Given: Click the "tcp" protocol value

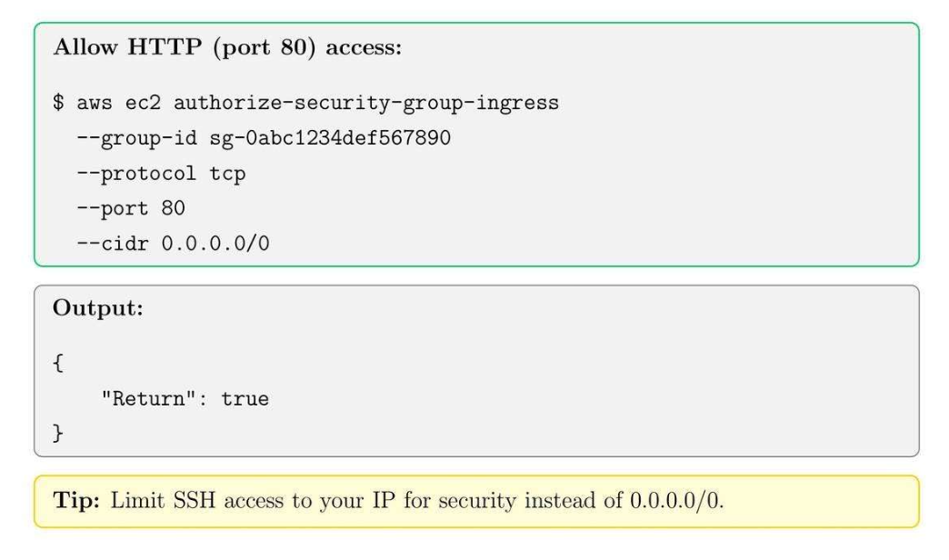Looking at the screenshot, I should pos(227,175).
